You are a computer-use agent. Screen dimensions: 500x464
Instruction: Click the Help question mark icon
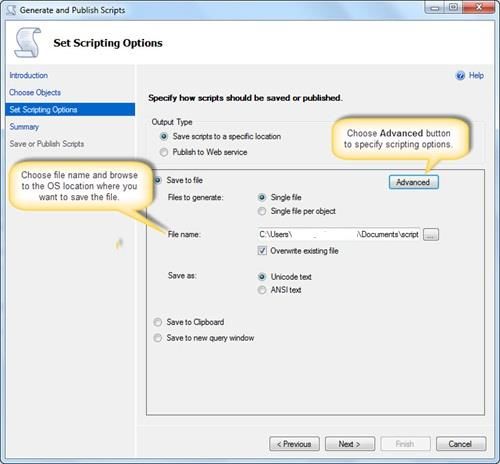pyautogui.click(x=460, y=76)
